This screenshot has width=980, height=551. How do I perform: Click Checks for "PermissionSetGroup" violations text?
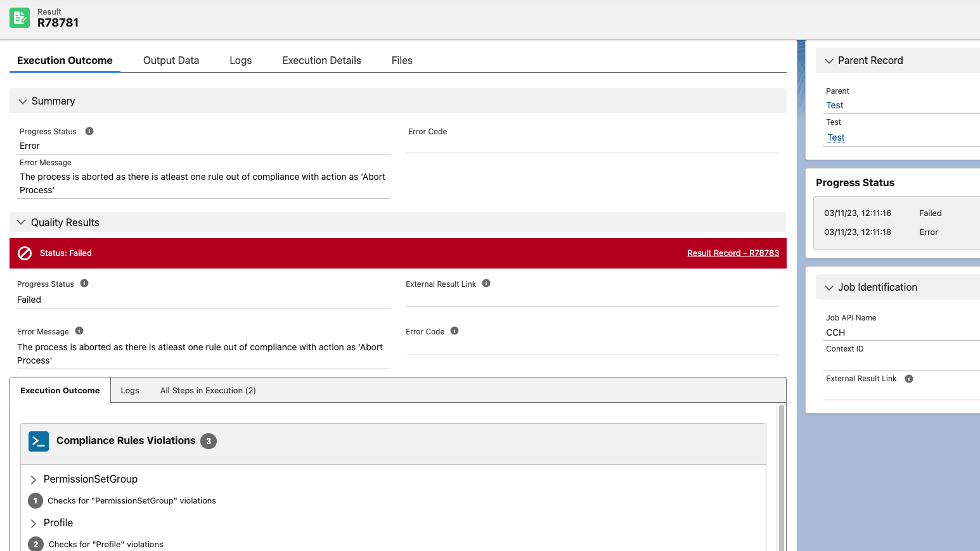point(132,500)
